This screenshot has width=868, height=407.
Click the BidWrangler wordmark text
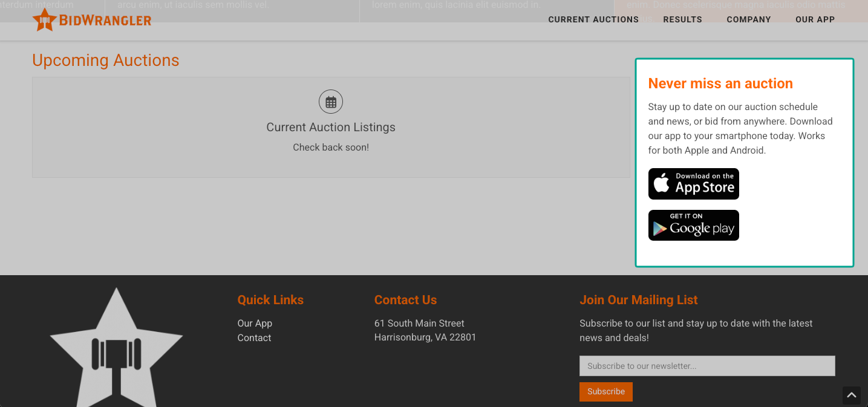coord(105,21)
